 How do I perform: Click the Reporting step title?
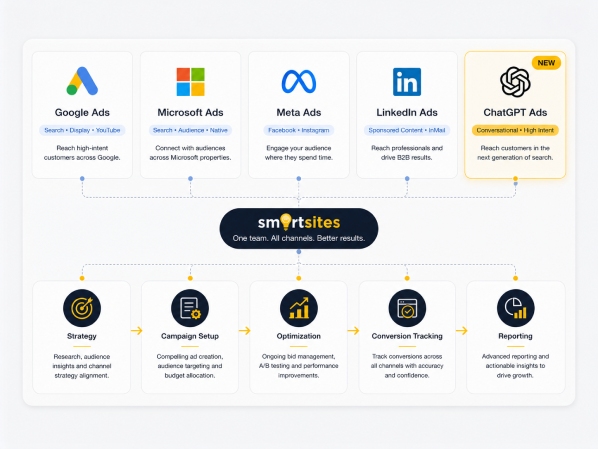[515, 336]
